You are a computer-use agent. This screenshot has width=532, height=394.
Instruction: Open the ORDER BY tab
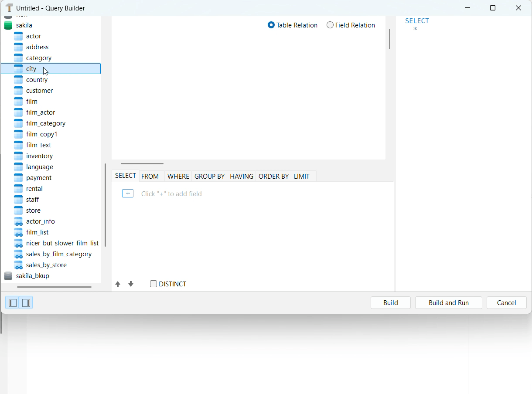coord(273,176)
